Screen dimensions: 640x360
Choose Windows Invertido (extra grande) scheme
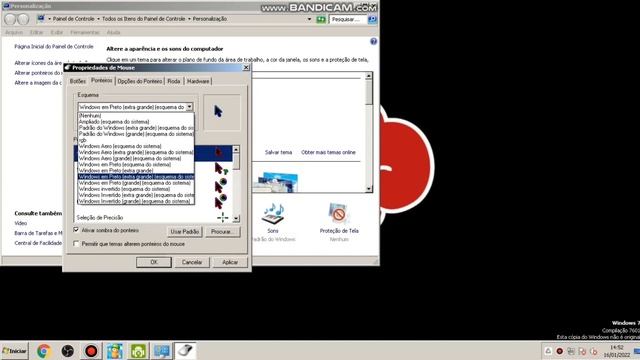click(136, 195)
